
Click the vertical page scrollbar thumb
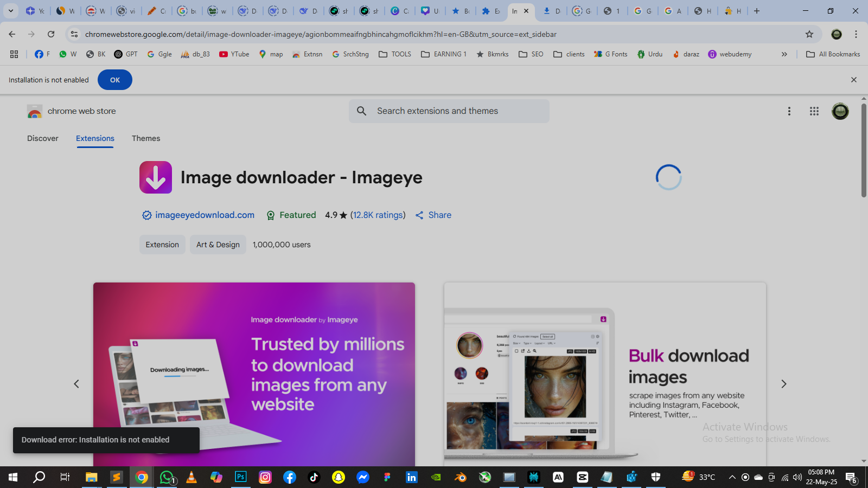(864, 149)
